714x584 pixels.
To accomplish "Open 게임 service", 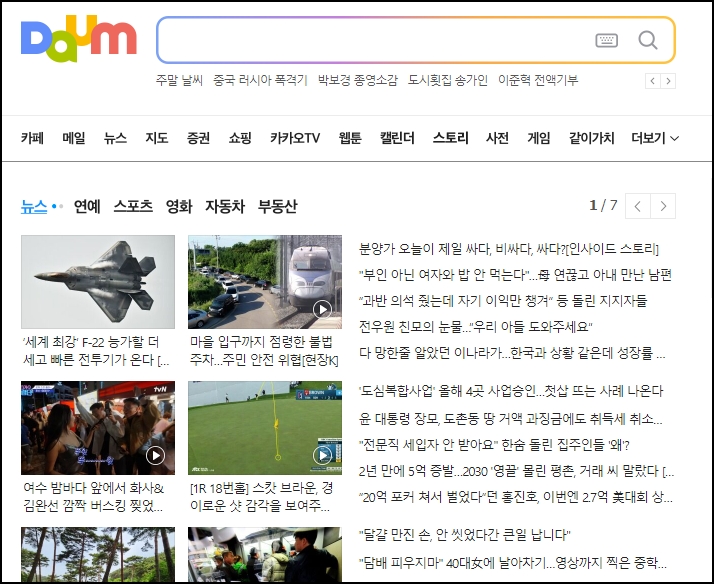I will pos(539,138).
